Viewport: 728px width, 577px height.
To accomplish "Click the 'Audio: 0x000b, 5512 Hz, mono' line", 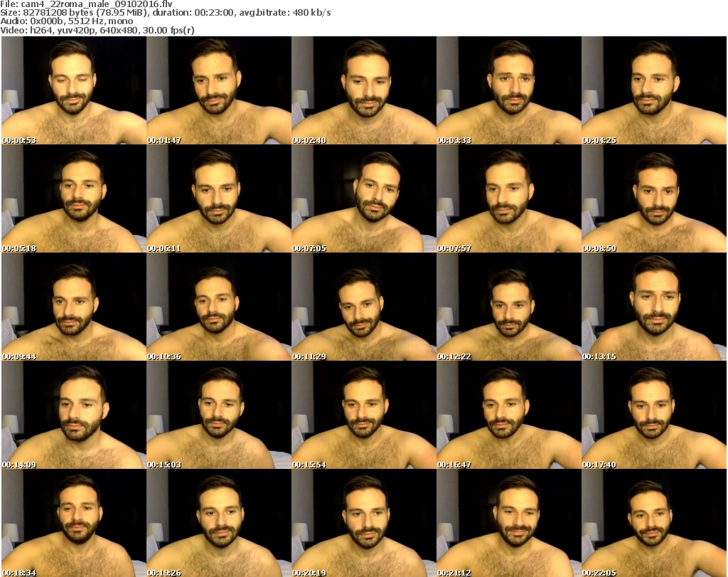I will 66,21.
